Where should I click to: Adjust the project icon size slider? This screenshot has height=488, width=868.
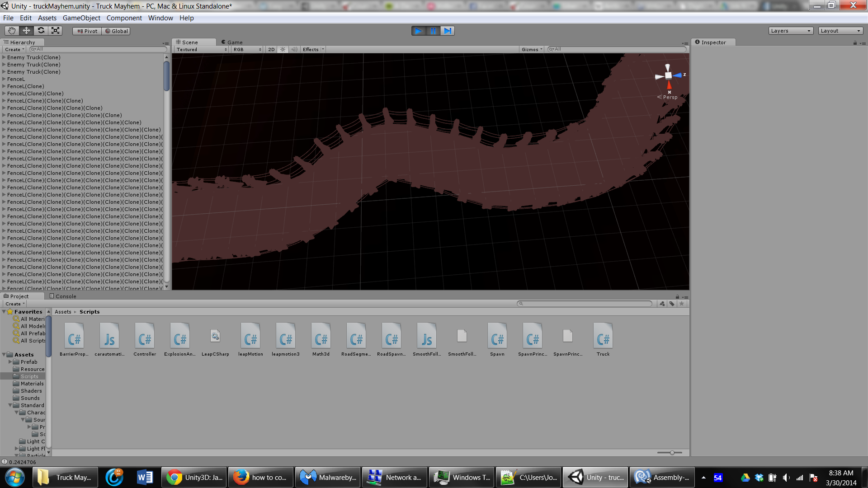pos(672,452)
